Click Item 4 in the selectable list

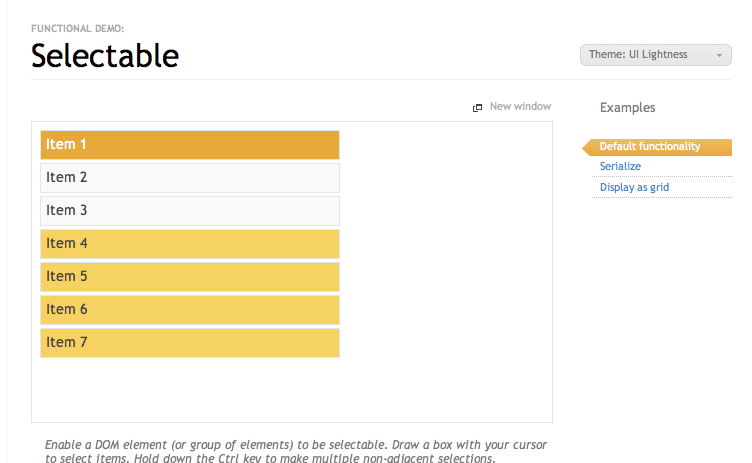pos(190,244)
